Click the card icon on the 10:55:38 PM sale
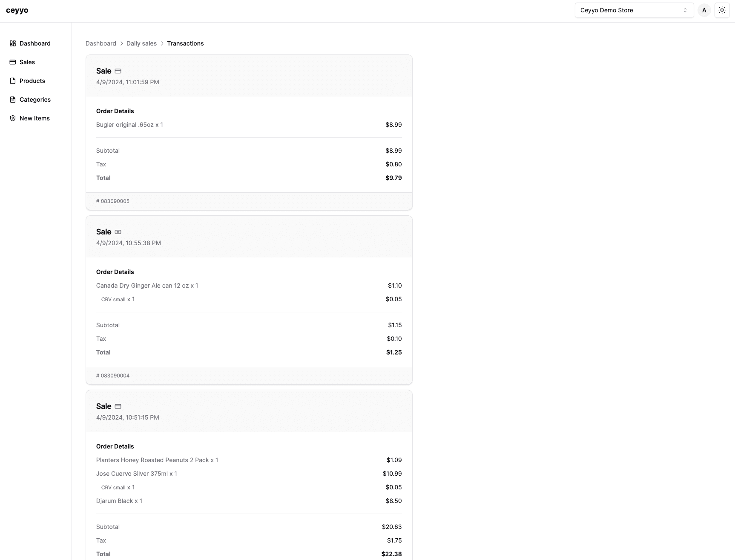Screen dimensions: 735x560 point(118,232)
